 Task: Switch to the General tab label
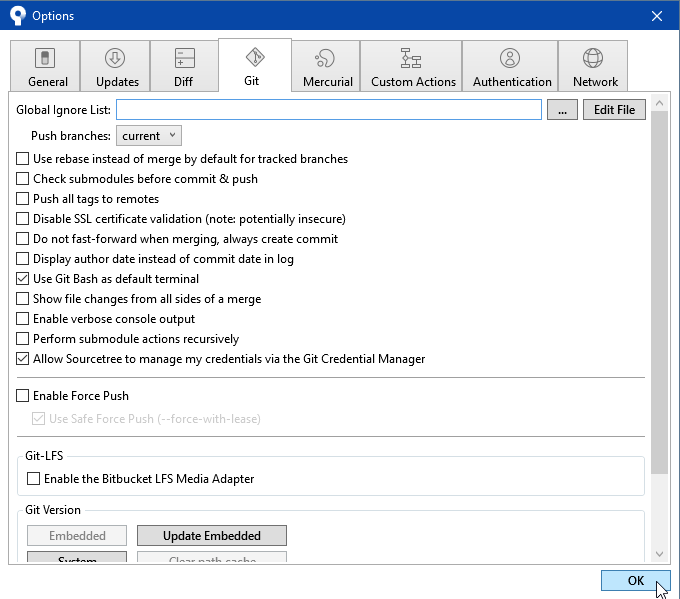point(48,82)
